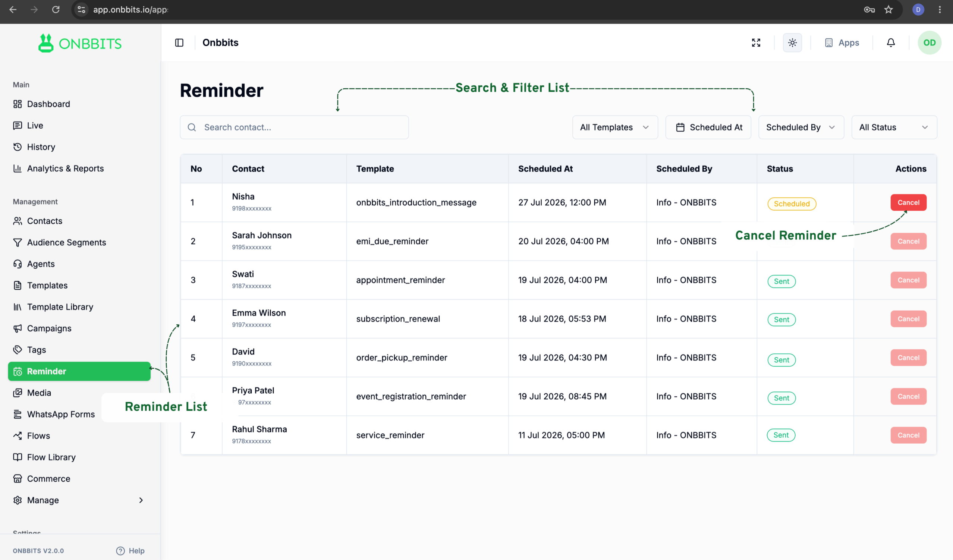The height and width of the screenshot is (560, 953).
Task: Toggle the sidebar collapse icon
Action: (x=179, y=43)
